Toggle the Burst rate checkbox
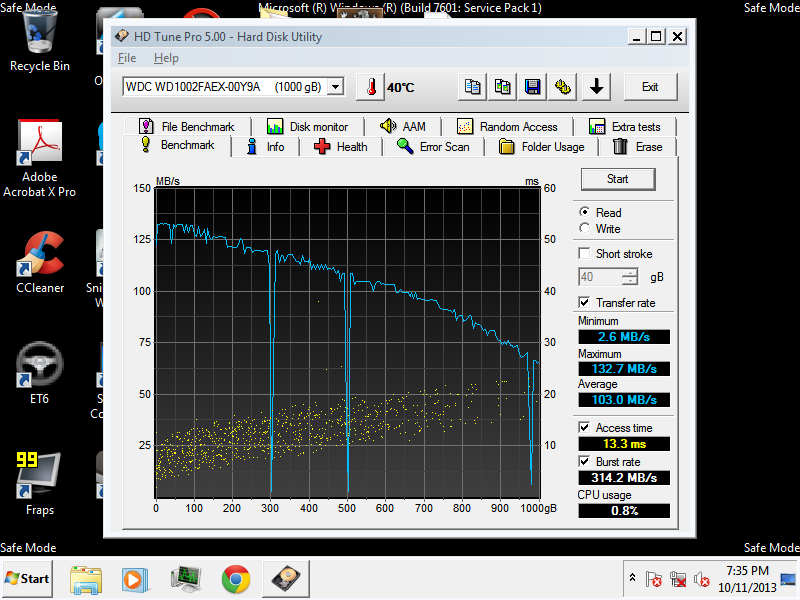800x600 pixels. tap(585, 462)
